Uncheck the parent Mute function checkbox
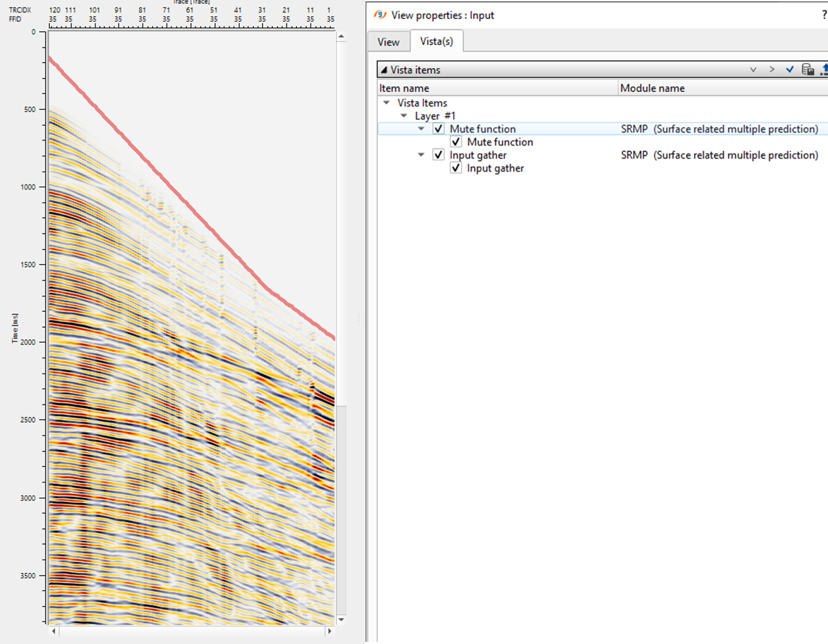Image resolution: width=828 pixels, height=644 pixels. click(439, 129)
